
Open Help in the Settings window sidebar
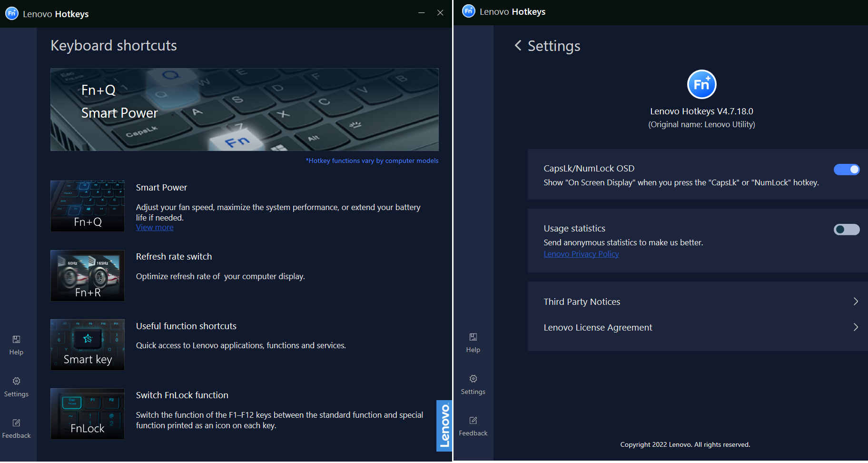(x=473, y=343)
